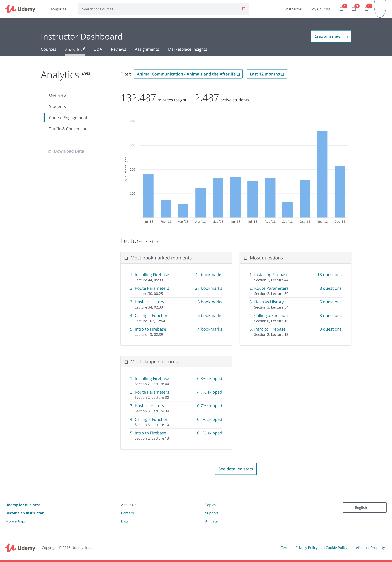The width and height of the screenshot is (392, 562).
Task: Click the Udemy logo in the header
Action: 21,9
